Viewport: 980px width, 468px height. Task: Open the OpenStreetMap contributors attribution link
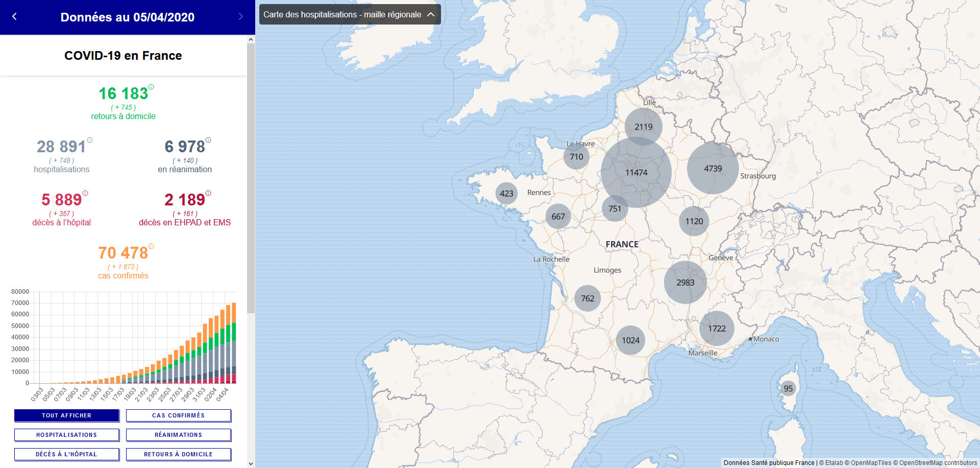coord(938,463)
